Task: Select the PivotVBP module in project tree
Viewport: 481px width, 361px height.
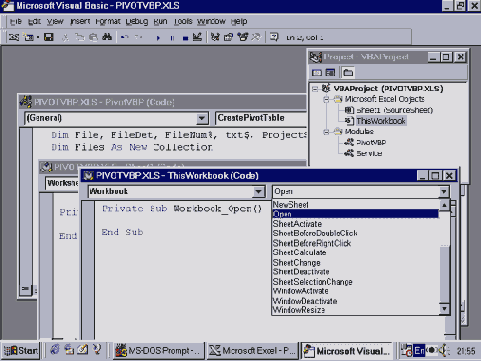Action: [371, 142]
